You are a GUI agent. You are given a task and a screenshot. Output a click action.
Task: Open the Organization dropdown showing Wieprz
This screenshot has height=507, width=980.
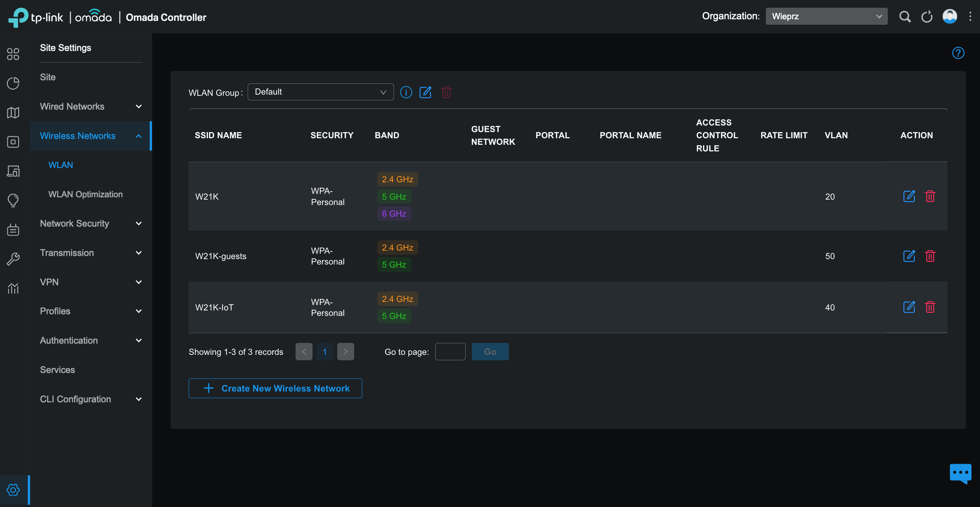[826, 16]
